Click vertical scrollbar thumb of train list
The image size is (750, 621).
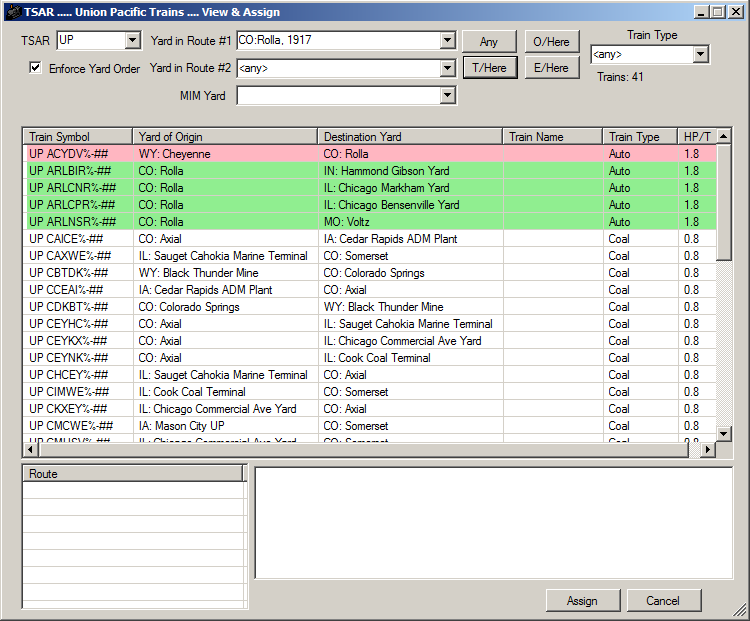pyautogui.click(x=724, y=202)
